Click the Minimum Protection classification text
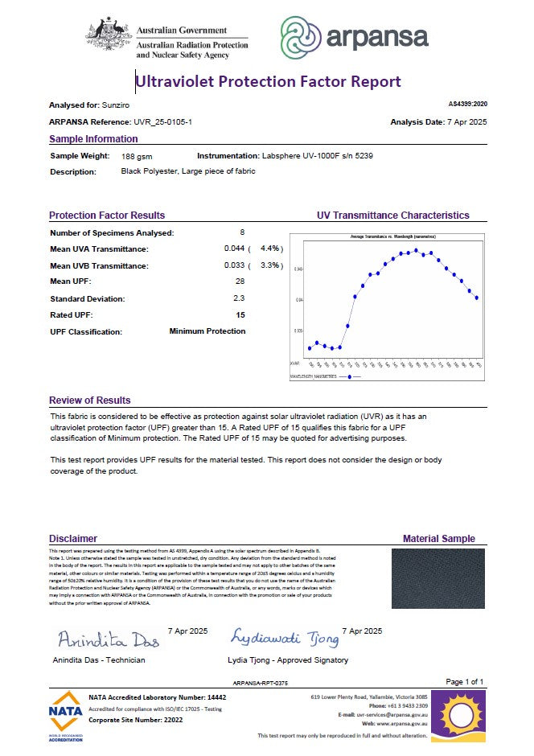 207,331
